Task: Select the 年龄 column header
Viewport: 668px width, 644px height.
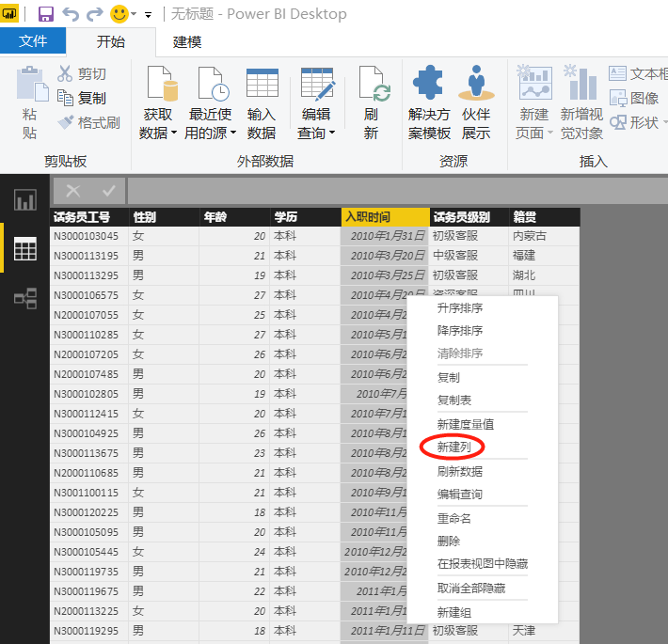Action: [234, 217]
